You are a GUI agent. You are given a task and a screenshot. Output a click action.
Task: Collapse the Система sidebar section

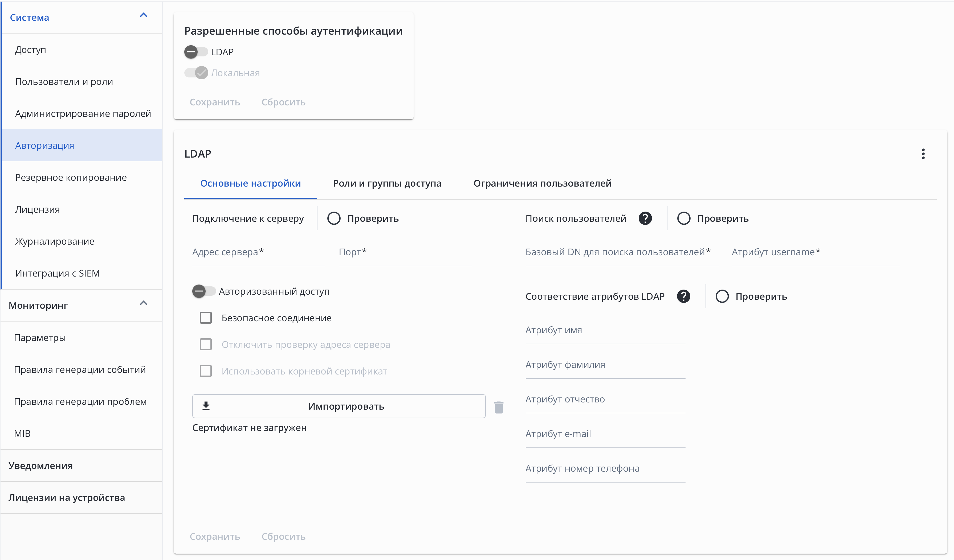coord(144,15)
